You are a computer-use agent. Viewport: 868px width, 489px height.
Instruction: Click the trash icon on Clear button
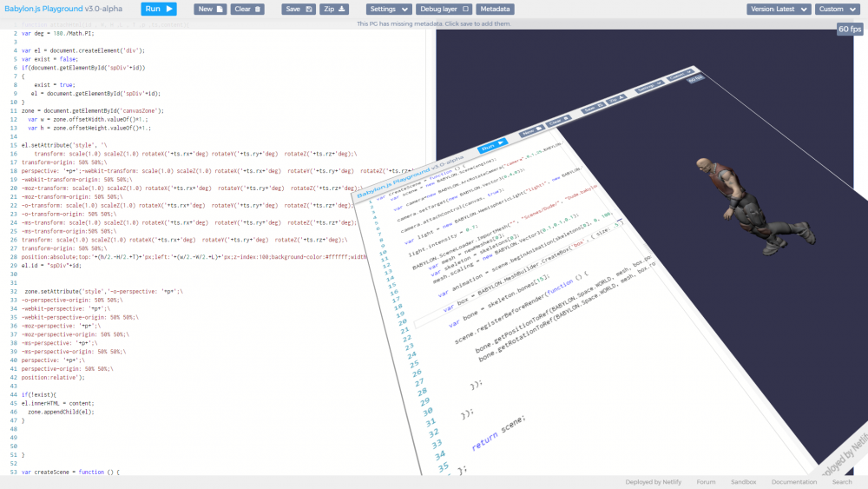(258, 9)
